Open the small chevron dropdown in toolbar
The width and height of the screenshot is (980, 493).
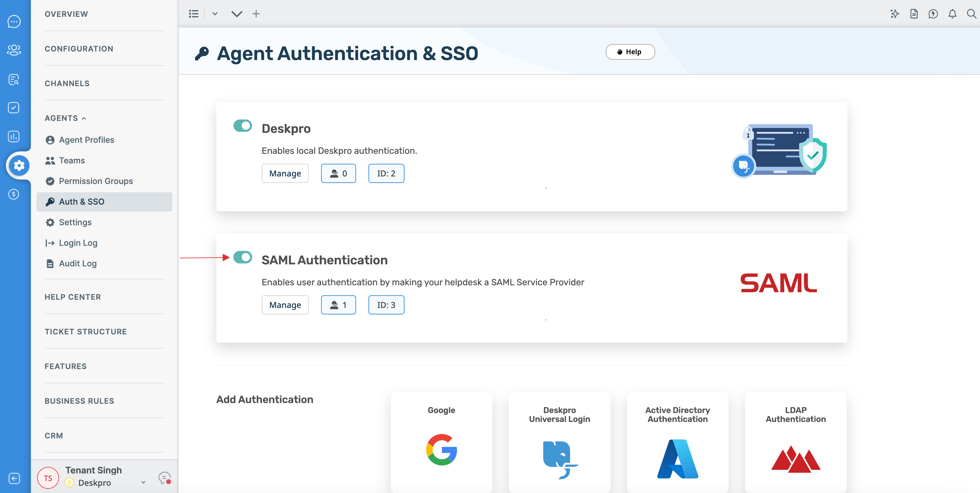pyautogui.click(x=215, y=14)
